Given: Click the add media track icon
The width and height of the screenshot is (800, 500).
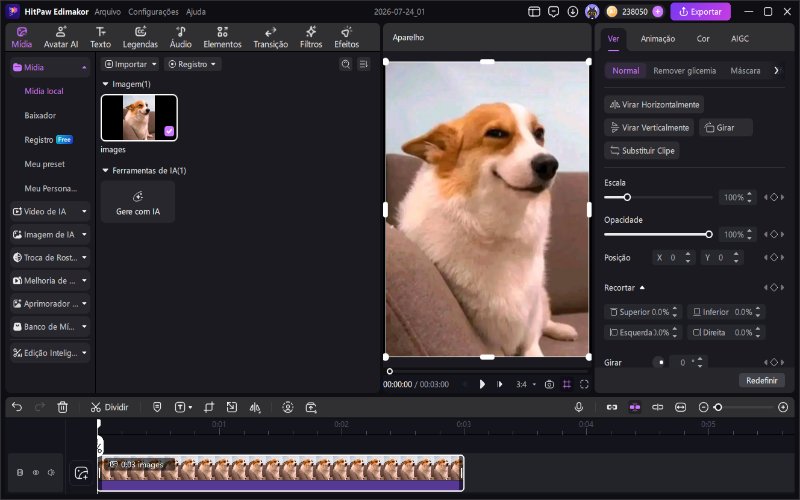Looking at the screenshot, I should click(82, 473).
